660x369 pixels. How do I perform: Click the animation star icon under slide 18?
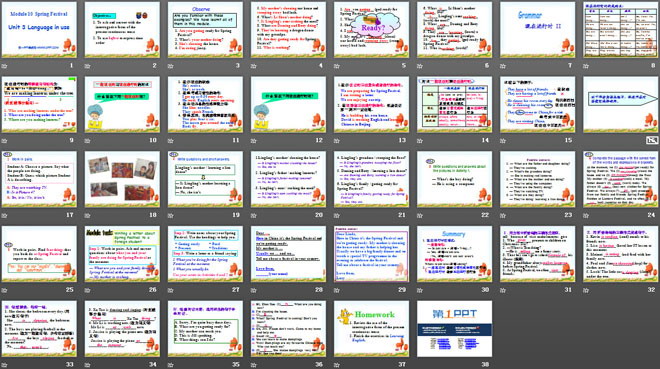coord(88,215)
